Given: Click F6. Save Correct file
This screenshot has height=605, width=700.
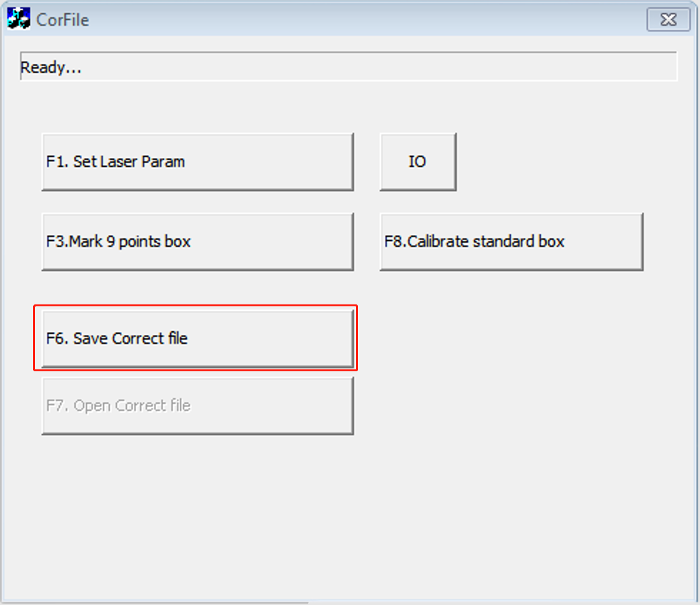Looking at the screenshot, I should pos(197,339).
